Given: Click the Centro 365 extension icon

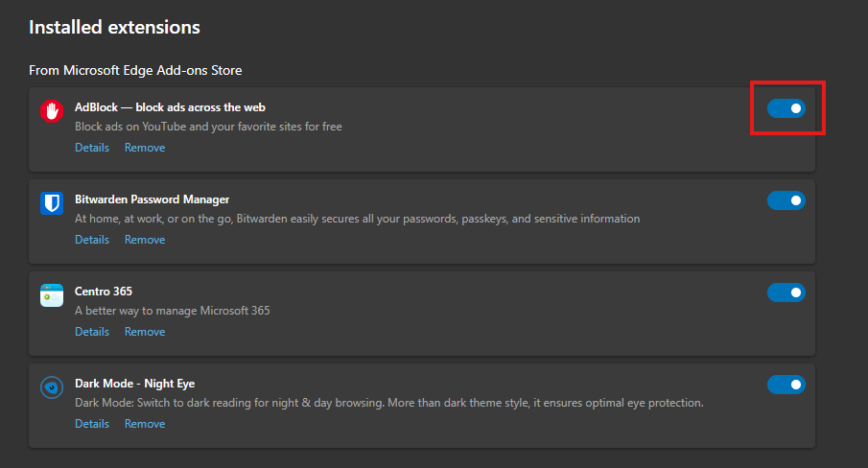Looking at the screenshot, I should (52, 295).
